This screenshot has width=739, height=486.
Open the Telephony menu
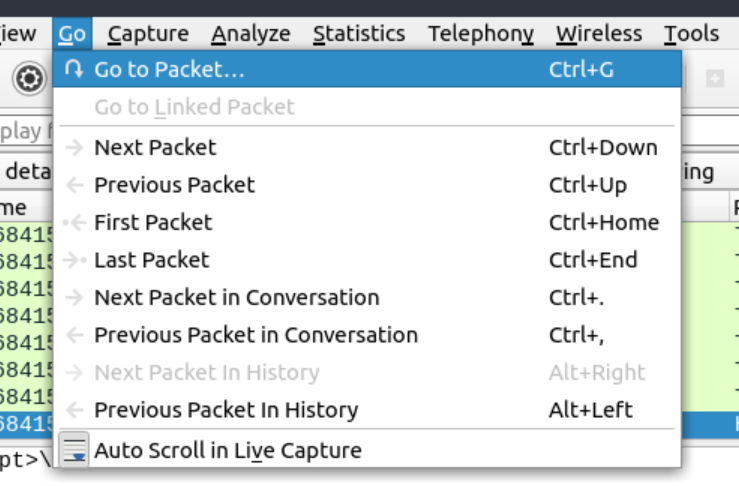pos(480,34)
